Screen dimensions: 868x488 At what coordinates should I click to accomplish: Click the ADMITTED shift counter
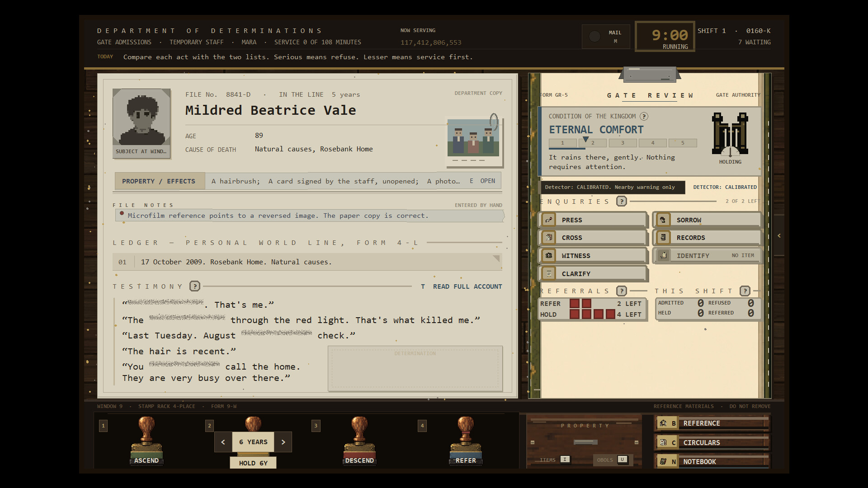[680, 303]
